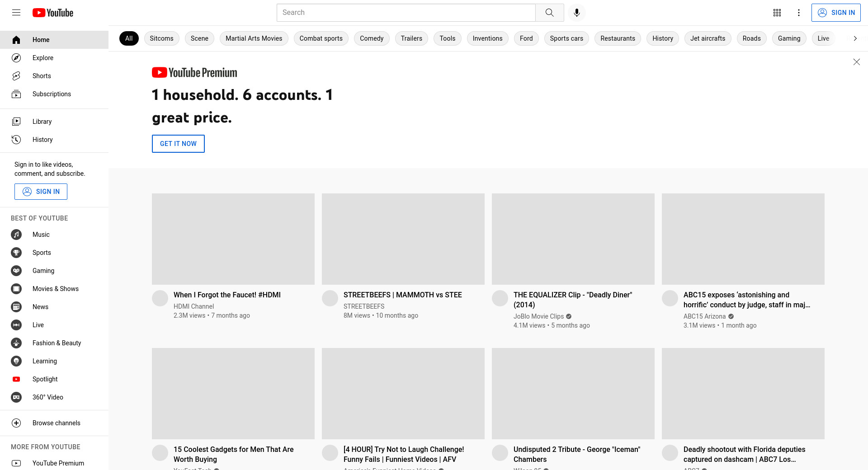
Task: Click the YouTube logo in header
Action: coord(53,13)
